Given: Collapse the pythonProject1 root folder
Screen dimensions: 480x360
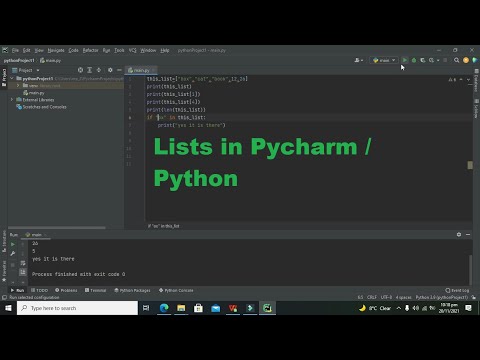Looking at the screenshot, I should pyautogui.click(x=12, y=79).
